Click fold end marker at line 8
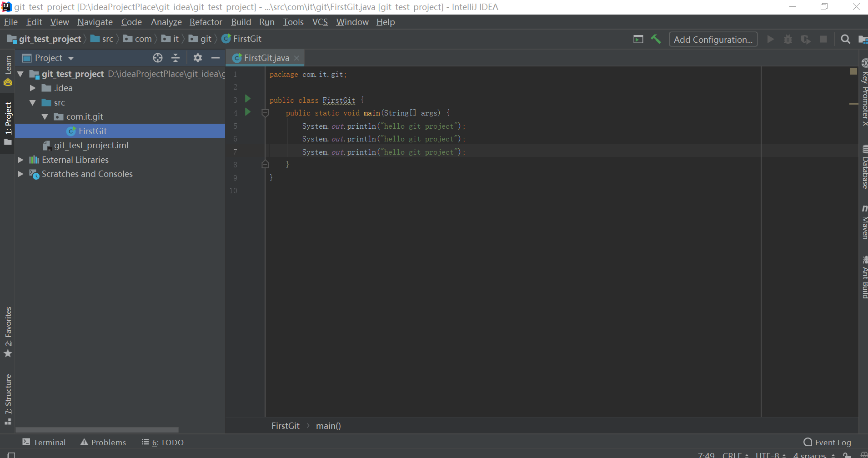868x458 pixels. [x=266, y=164]
